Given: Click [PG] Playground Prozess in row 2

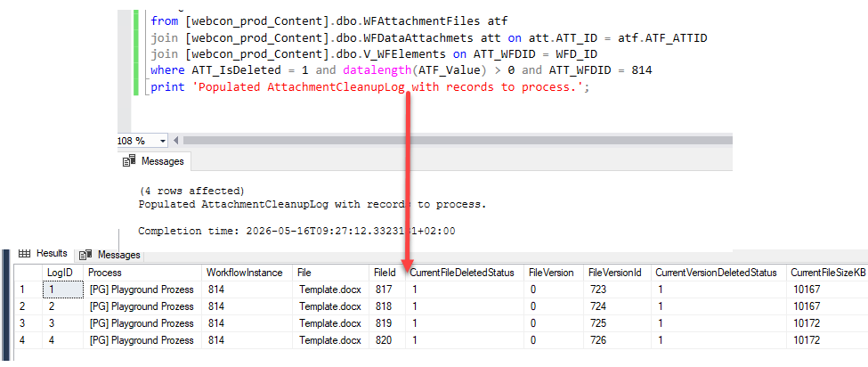Looking at the screenshot, I should coord(142,306).
